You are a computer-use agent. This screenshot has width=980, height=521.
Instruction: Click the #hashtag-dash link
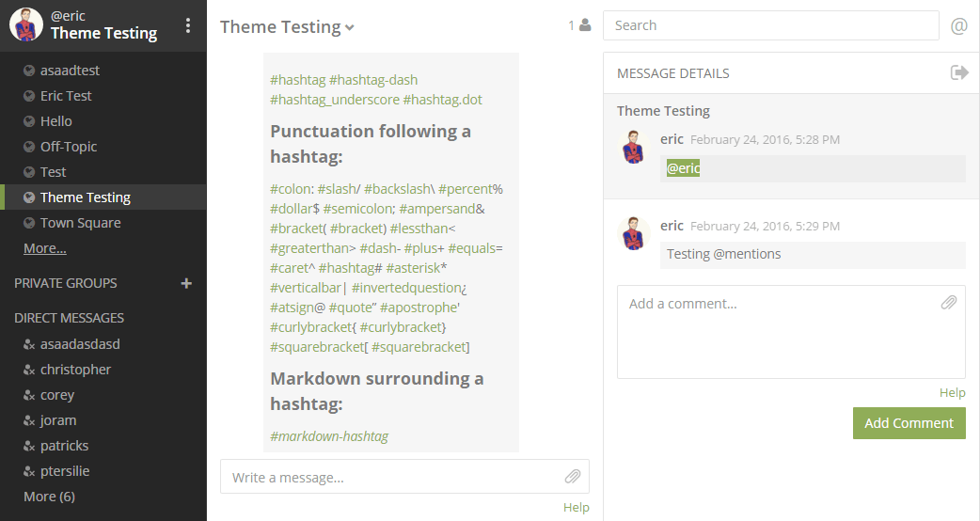click(x=373, y=80)
